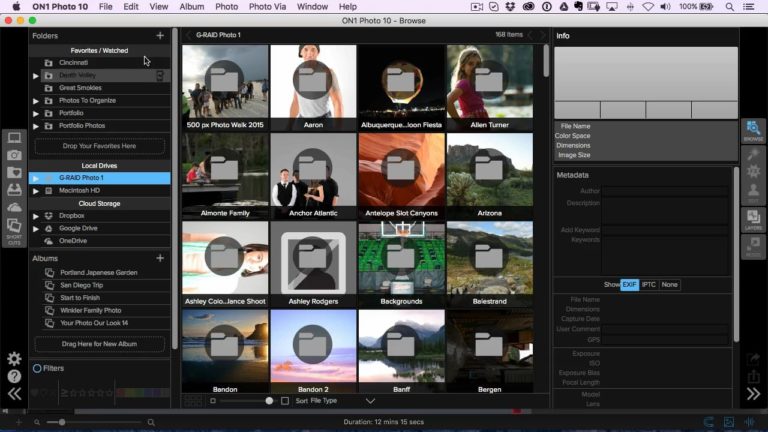Open the Portrait module icon
This screenshot has height=432, width=768.
coord(753,192)
